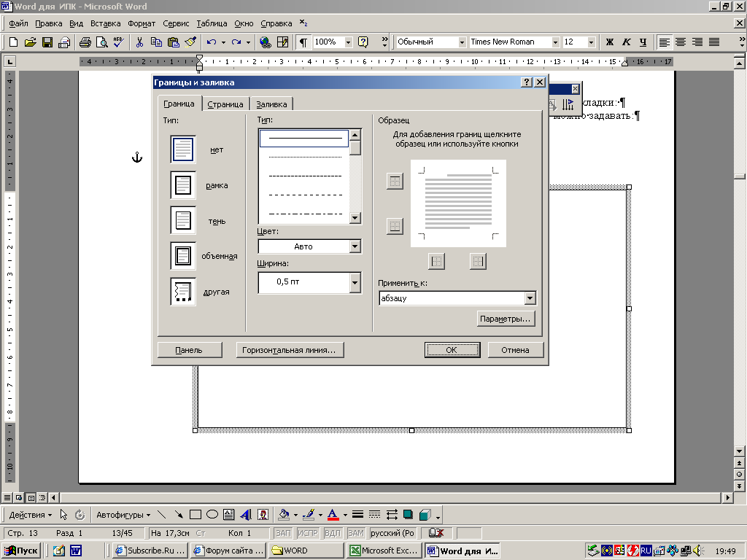
Task: Select the рамка border type
Action: [x=183, y=185]
